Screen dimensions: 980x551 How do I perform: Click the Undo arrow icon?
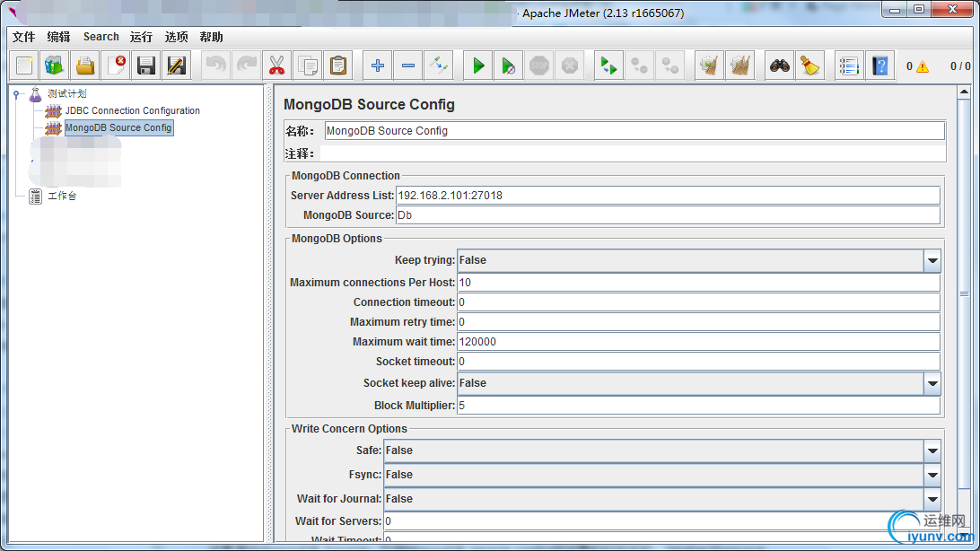point(215,66)
